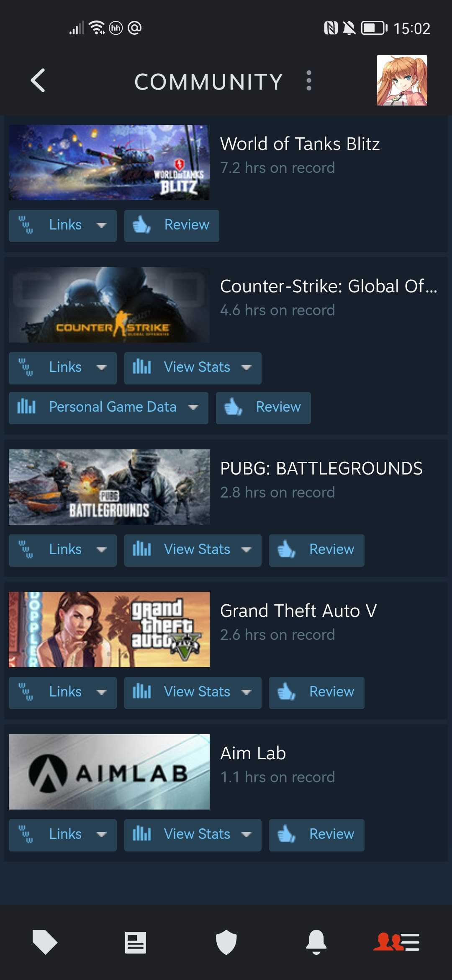Open the Grand Theft Auto V title link
Screen dimensions: 452x980
[x=298, y=611]
